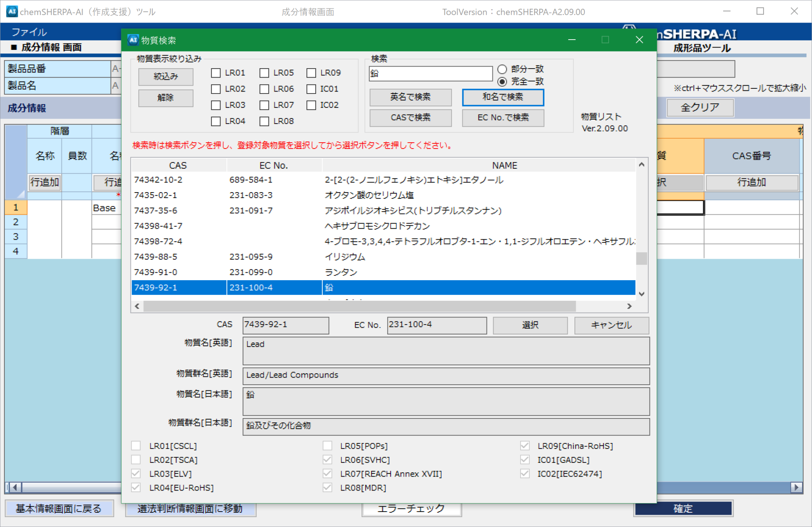Click the search text input field
The width and height of the screenshot is (812, 527).
(430, 73)
